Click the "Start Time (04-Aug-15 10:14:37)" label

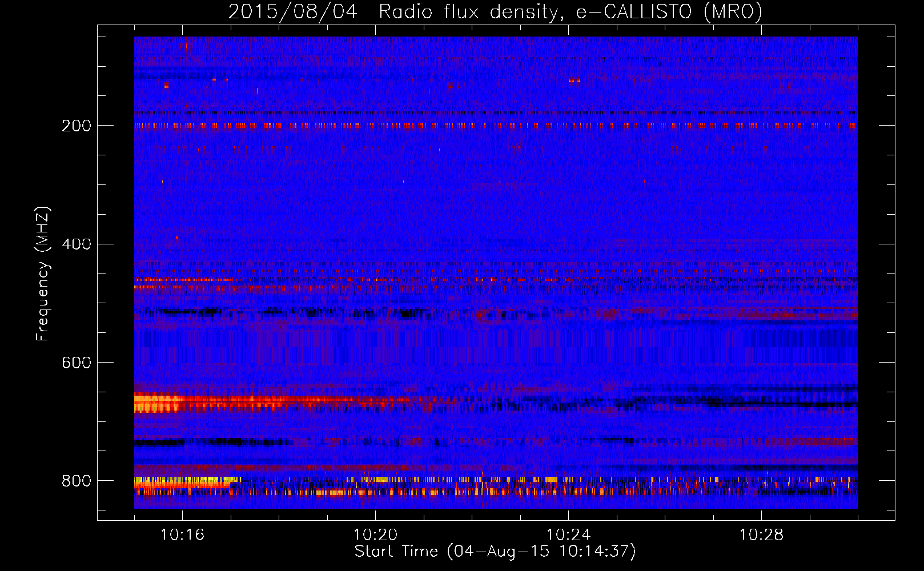(495, 552)
